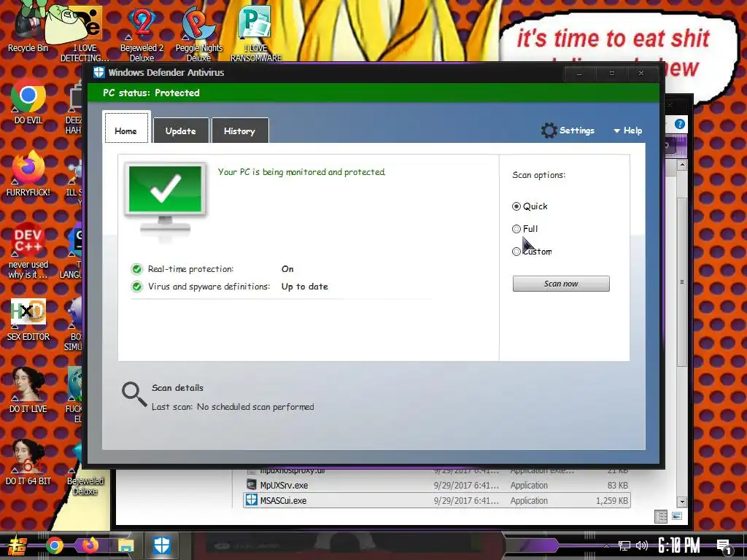This screenshot has height=560, width=747.
Task: Open the volume tray icon
Action: pos(642,545)
